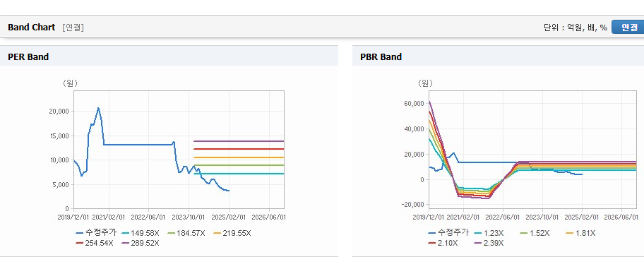Click the 20,000 y-axis label in PER chart

click(x=59, y=112)
